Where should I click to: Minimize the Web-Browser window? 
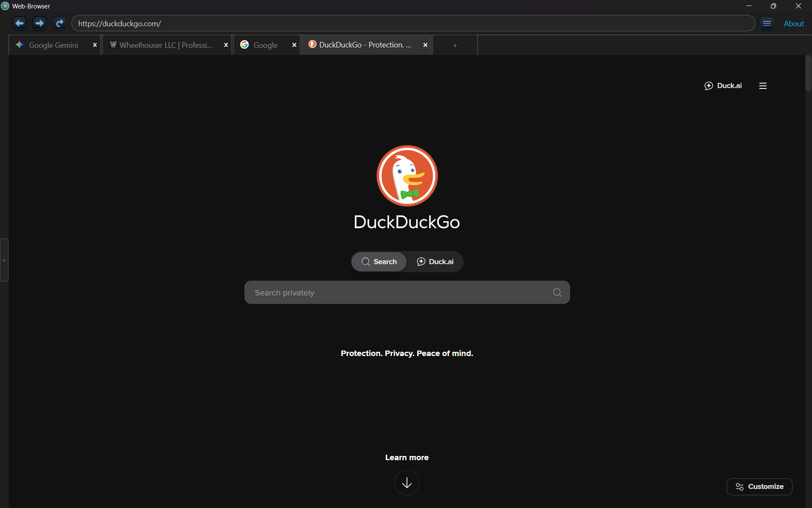[749, 6]
